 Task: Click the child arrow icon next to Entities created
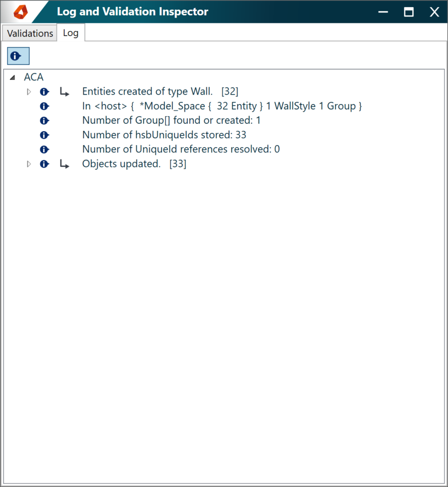[64, 92]
